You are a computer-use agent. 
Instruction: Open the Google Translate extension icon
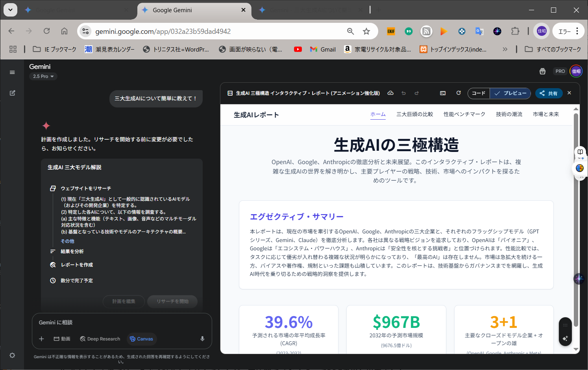click(479, 31)
